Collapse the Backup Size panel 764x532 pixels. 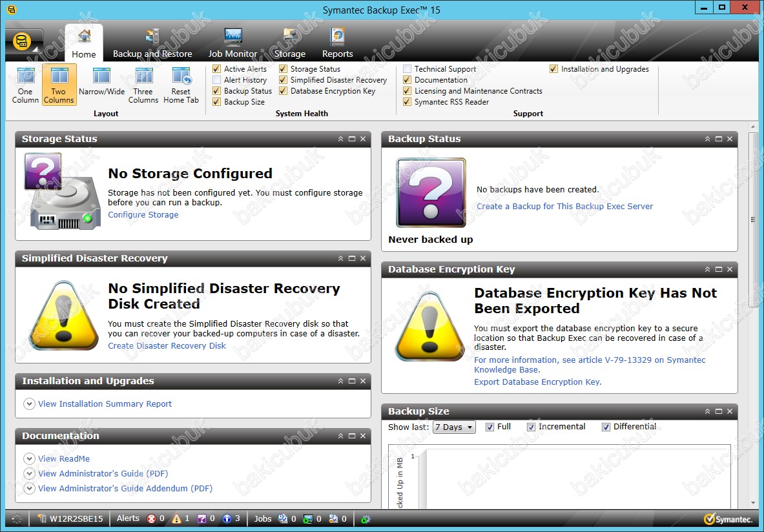(707, 411)
